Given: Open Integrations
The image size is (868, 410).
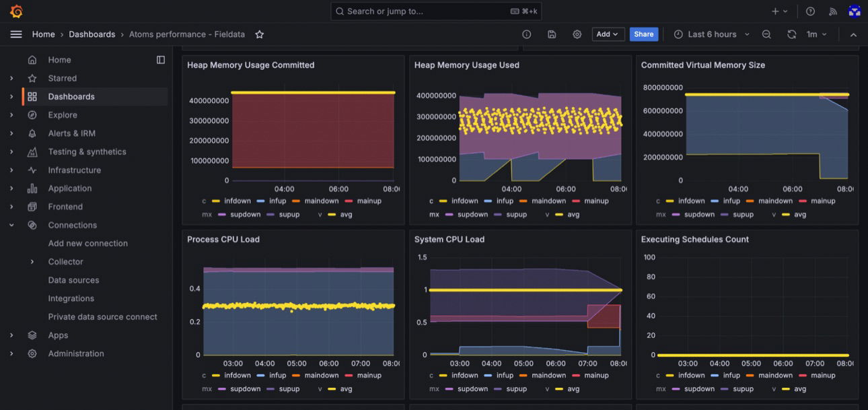Looking at the screenshot, I should [71, 298].
